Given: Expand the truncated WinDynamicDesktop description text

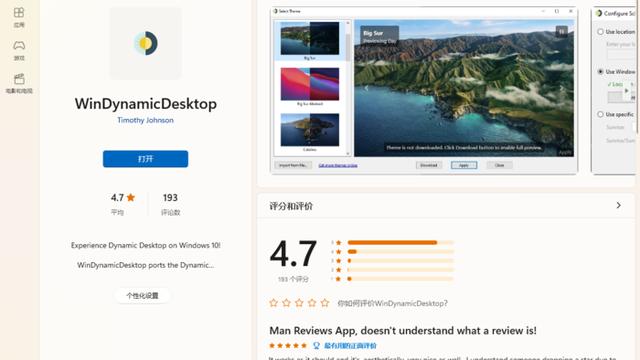Looking at the screenshot, I should click(145, 265).
